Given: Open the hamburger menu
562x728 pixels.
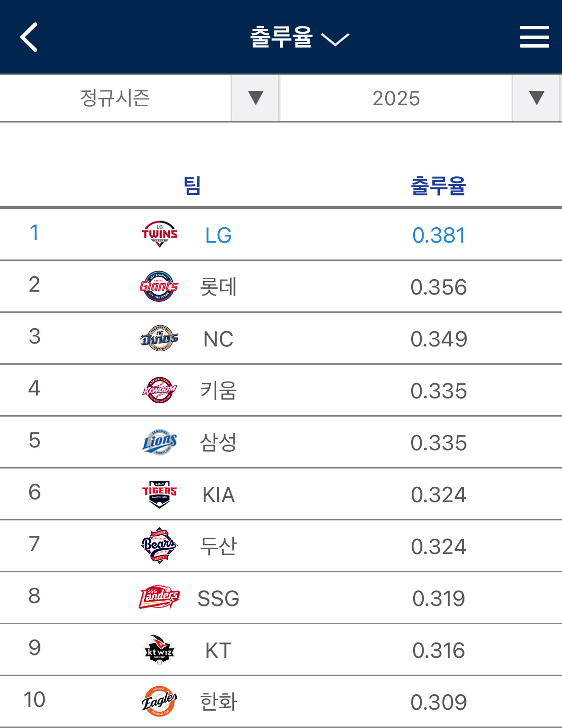Looking at the screenshot, I should pyautogui.click(x=534, y=37).
